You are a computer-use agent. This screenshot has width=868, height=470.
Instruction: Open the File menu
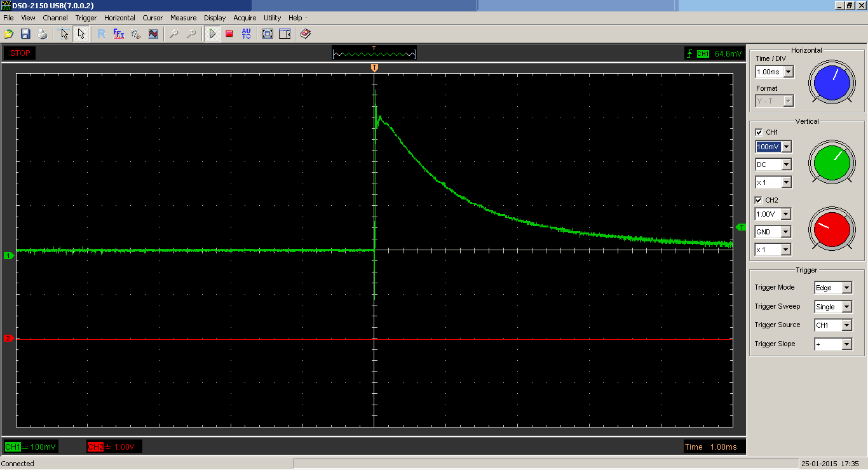click(x=8, y=18)
